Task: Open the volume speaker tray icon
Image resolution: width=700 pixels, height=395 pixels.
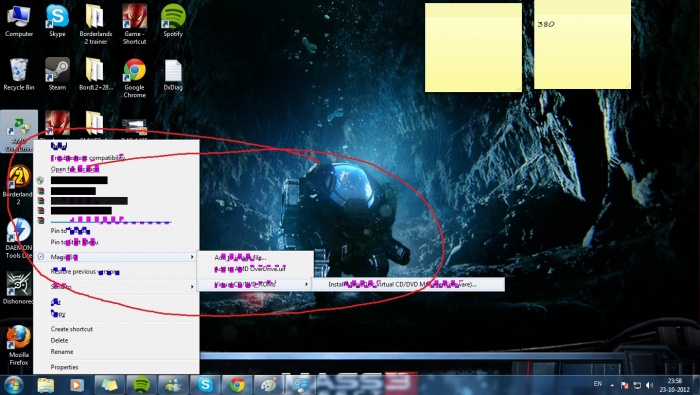Action: [x=650, y=385]
